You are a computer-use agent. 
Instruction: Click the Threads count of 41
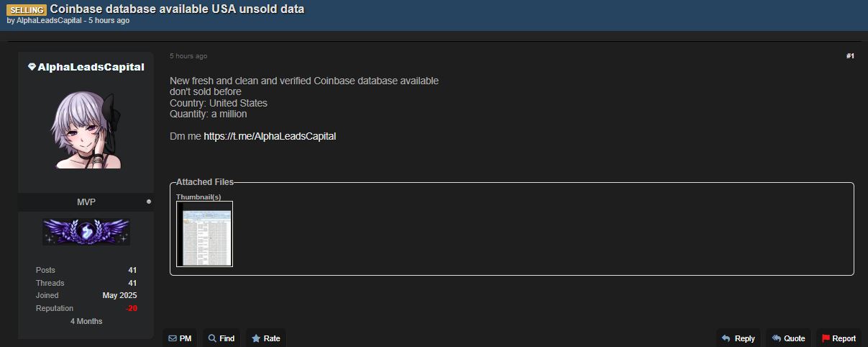pyautogui.click(x=132, y=283)
